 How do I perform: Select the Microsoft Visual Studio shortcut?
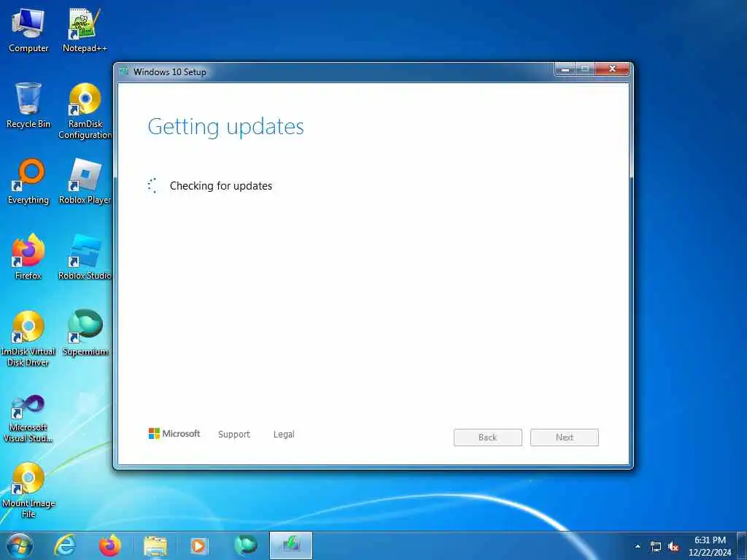pyautogui.click(x=28, y=419)
